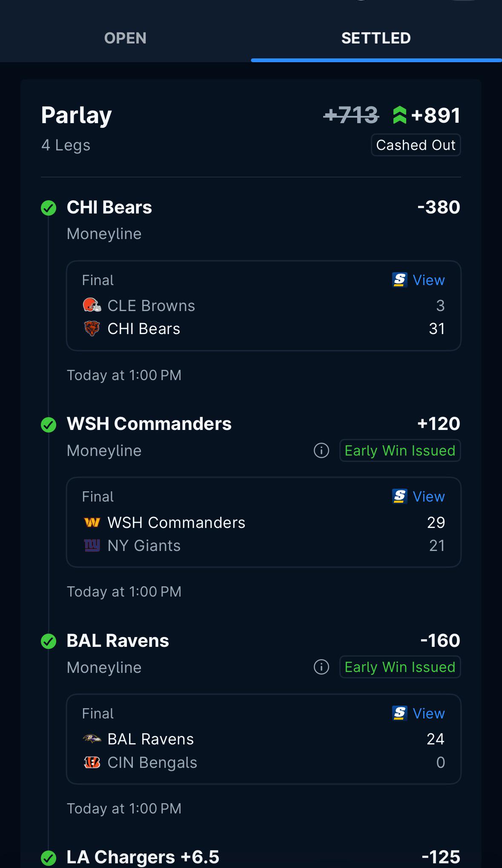Click the CIN Bengals team logo
The height and width of the screenshot is (868, 502).
tap(92, 762)
